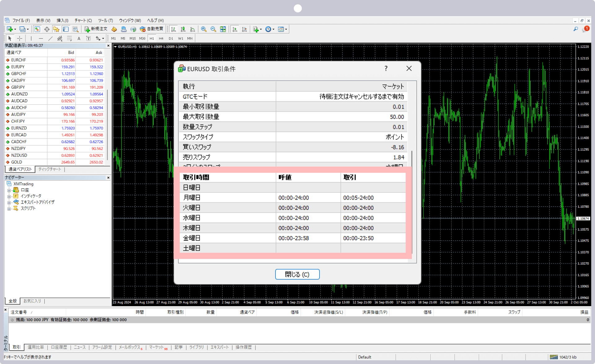Image resolution: width=595 pixels, height=364 pixels.
Task: Click the Profiles toolbar icon
Action: (22, 29)
